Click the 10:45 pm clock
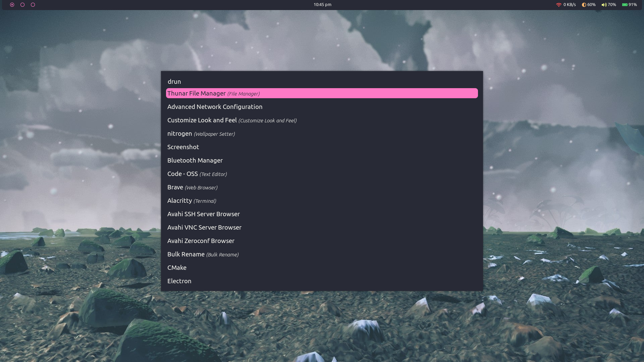This screenshot has width=644, height=362. click(x=322, y=5)
